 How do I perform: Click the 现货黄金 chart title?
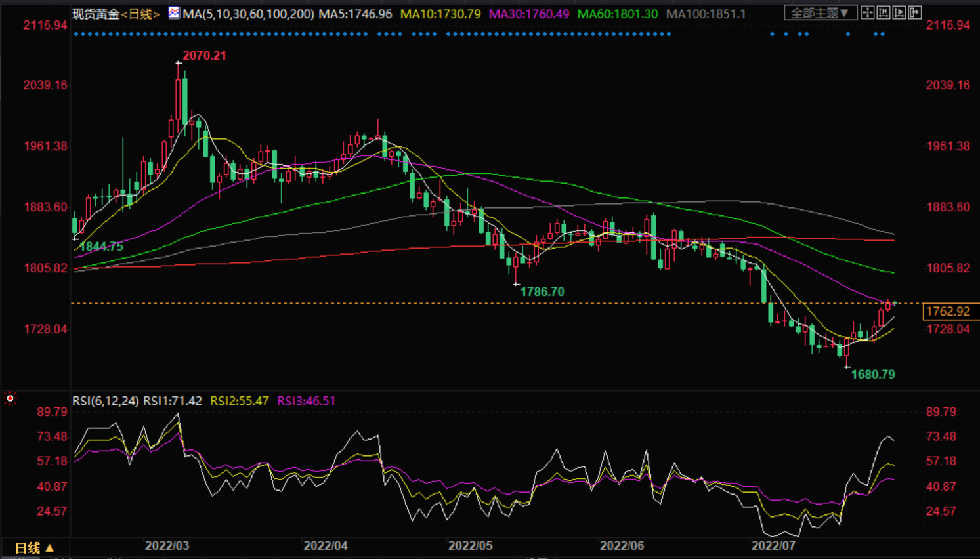click(96, 14)
